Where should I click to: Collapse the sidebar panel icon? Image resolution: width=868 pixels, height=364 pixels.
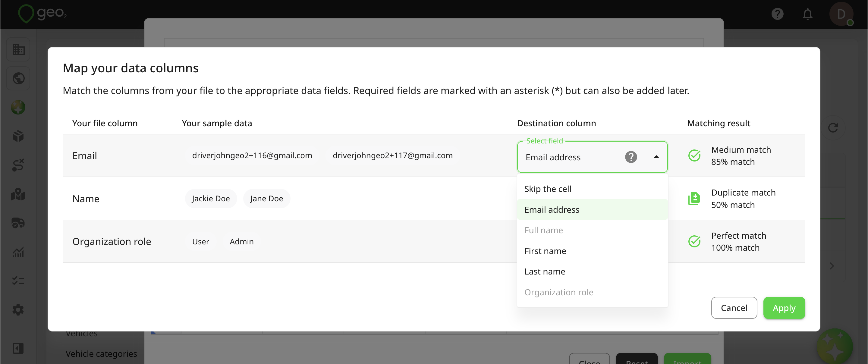(18, 349)
